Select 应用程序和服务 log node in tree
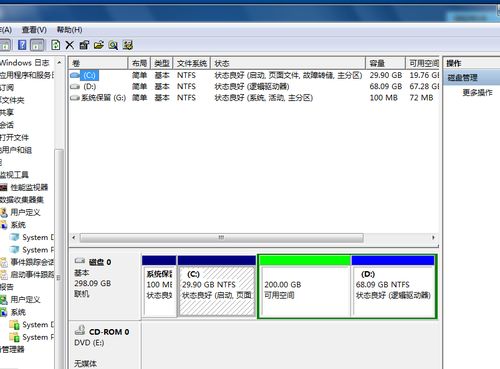 click(x=27, y=75)
